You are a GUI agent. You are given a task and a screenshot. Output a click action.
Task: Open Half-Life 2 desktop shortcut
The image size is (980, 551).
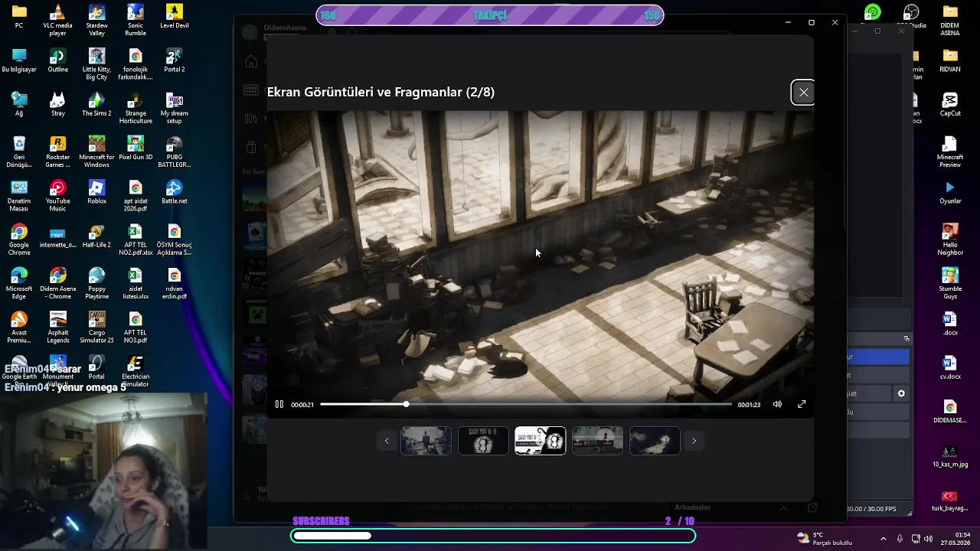pyautogui.click(x=96, y=236)
